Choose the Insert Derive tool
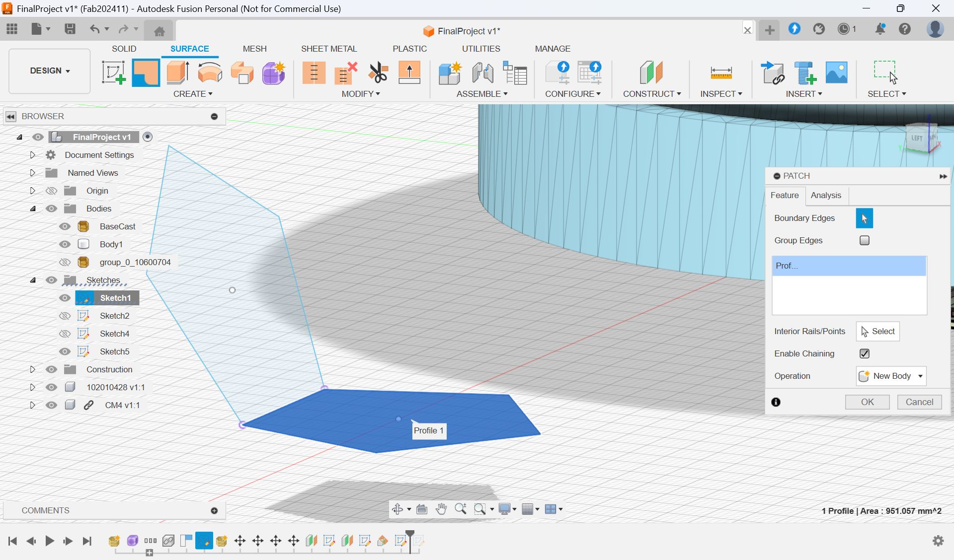This screenshot has width=954, height=560. pyautogui.click(x=773, y=73)
